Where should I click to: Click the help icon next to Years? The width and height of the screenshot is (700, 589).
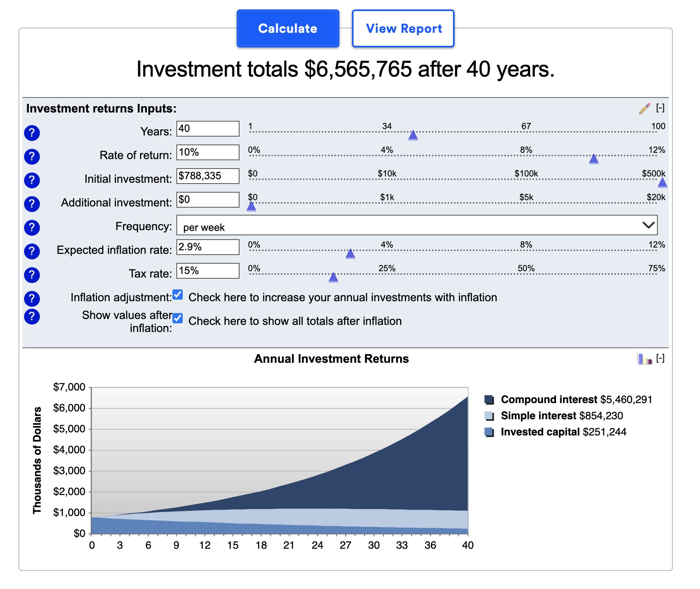pyautogui.click(x=32, y=133)
